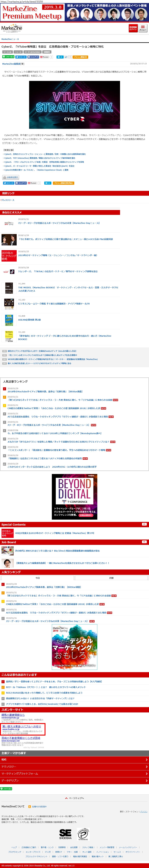Viewport: 149px width, 868px height.
Task: Open sponsor link 宮崎の不動産情報はくらさぽ宮崎
Action: coord(20,738)
